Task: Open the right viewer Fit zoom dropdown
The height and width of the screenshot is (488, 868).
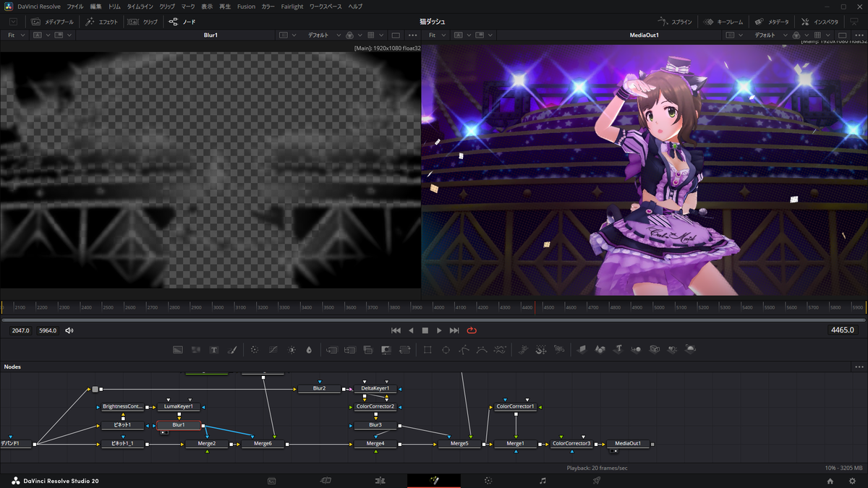Action: pyautogui.click(x=438, y=35)
